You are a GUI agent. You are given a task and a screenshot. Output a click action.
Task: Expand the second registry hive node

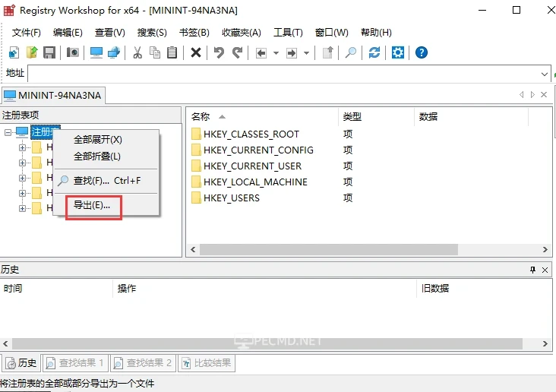[22, 163]
